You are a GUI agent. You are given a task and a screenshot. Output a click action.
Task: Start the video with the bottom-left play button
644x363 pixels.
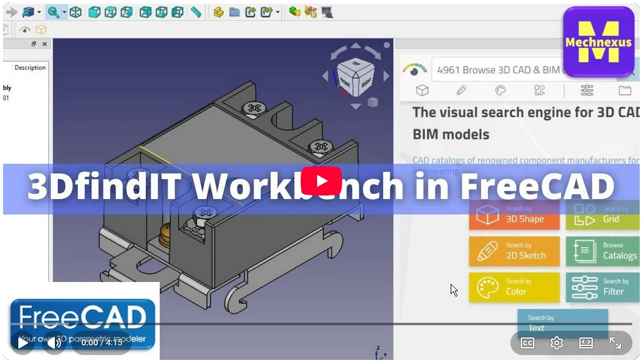click(x=23, y=342)
